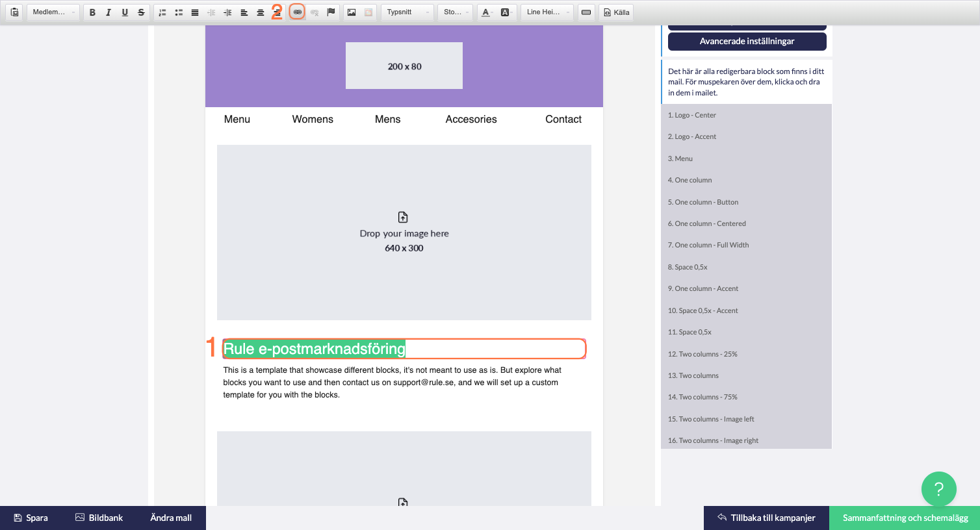Image resolution: width=980 pixels, height=530 pixels.
Task: Click the anchor flag icon
Action: click(331, 12)
